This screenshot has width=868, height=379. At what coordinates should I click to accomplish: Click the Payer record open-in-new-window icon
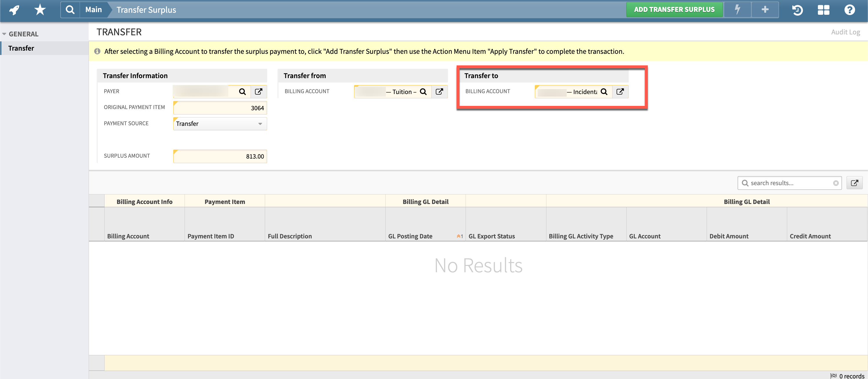click(258, 91)
